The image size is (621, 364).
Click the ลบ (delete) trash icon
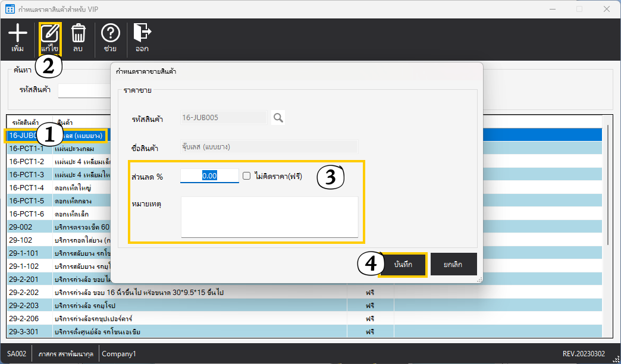click(x=78, y=34)
